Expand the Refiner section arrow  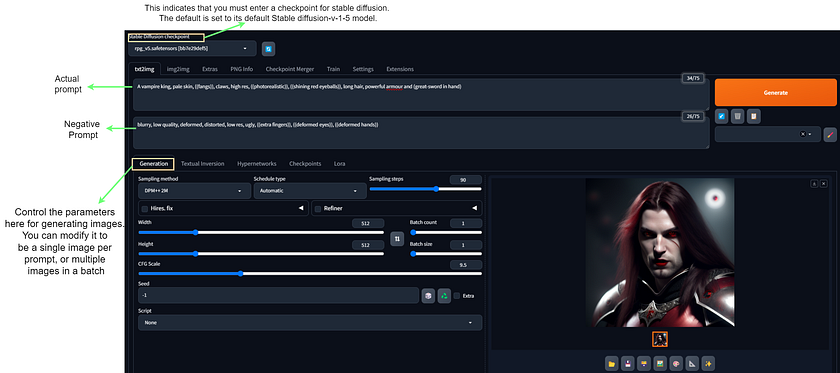click(474, 208)
